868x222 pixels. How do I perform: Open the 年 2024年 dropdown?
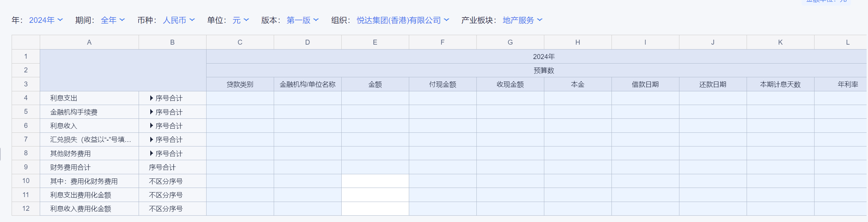point(46,20)
